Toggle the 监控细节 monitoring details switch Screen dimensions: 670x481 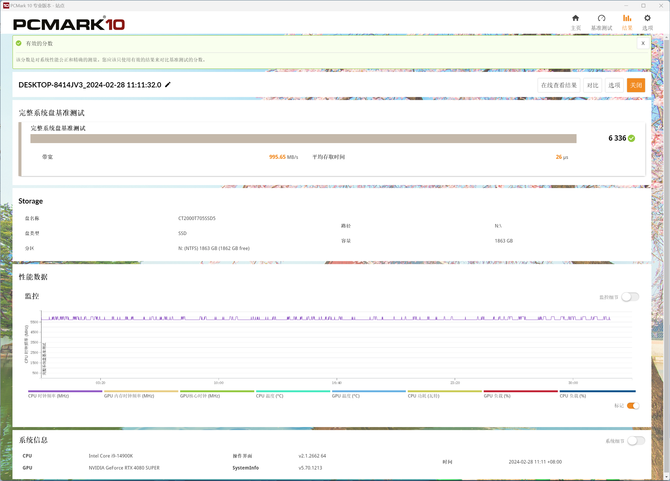(x=630, y=297)
